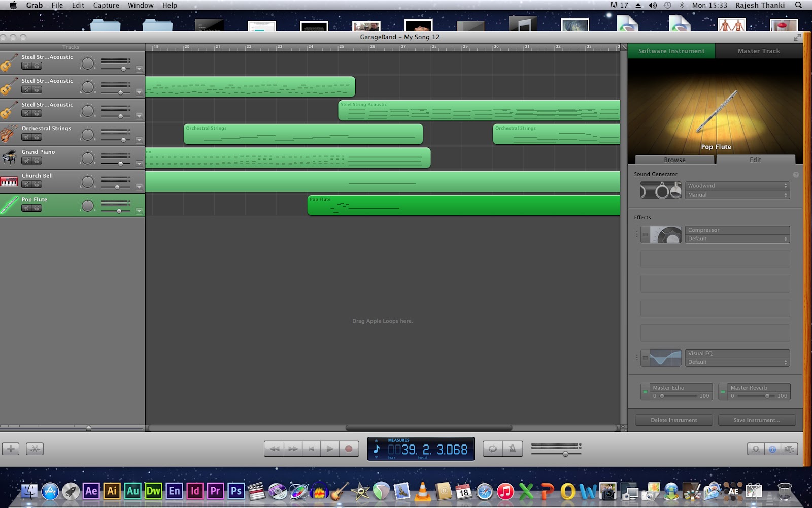Click the Delete Instrument button
812x508 pixels.
pyautogui.click(x=674, y=420)
